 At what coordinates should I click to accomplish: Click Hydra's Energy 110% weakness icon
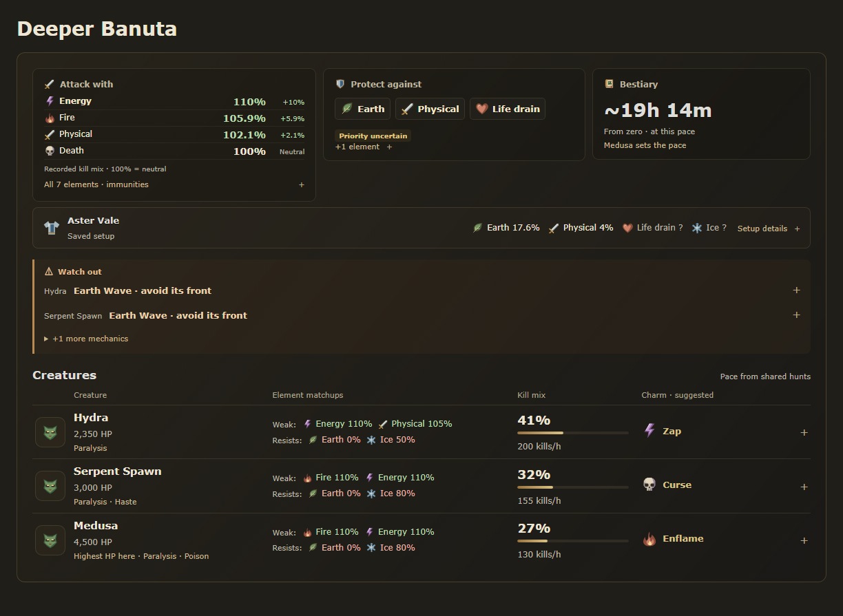tap(308, 424)
